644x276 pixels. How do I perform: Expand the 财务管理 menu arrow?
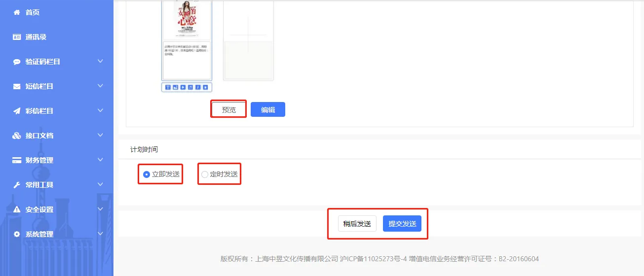click(100, 160)
